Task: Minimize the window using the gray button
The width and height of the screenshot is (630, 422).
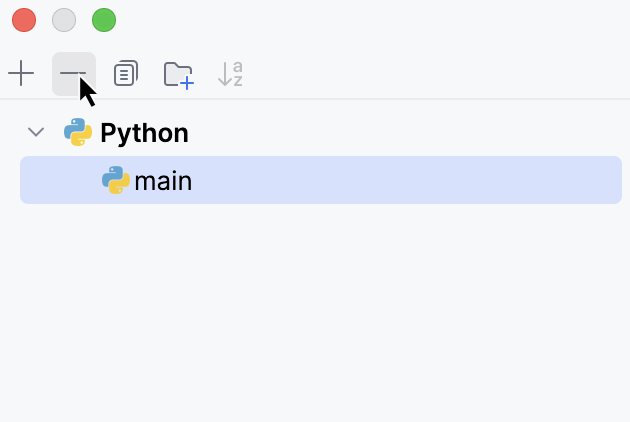Action: click(64, 20)
